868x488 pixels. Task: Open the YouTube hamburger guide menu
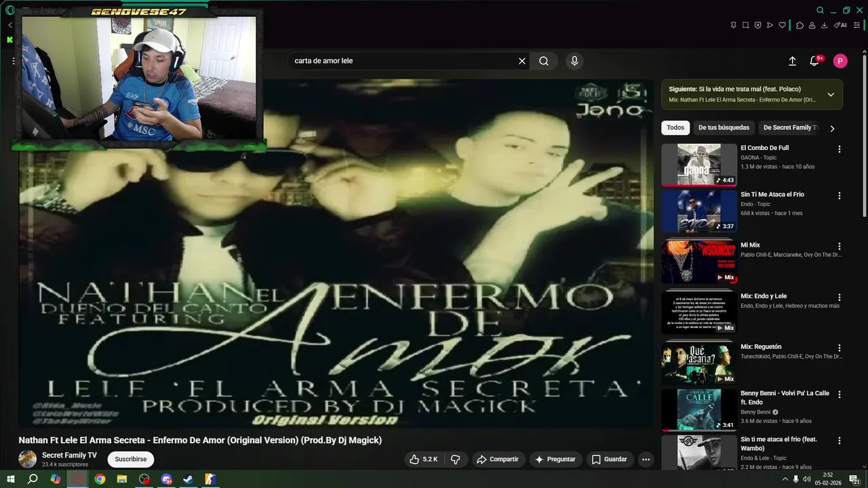click(x=13, y=61)
